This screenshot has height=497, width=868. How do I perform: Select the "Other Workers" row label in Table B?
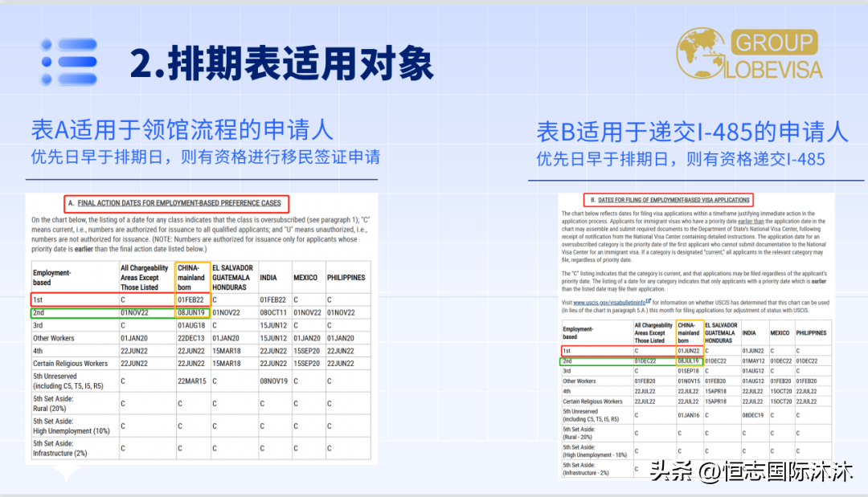pos(579,381)
